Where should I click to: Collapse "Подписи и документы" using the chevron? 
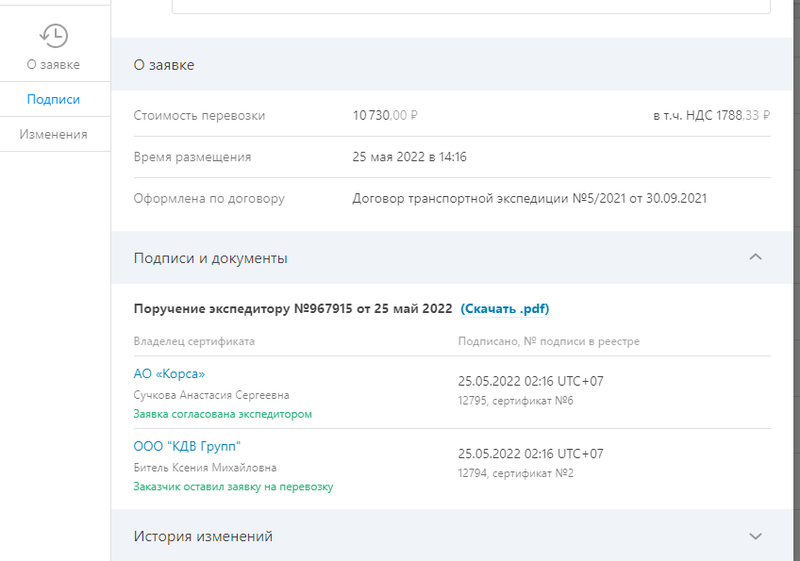tap(755, 258)
